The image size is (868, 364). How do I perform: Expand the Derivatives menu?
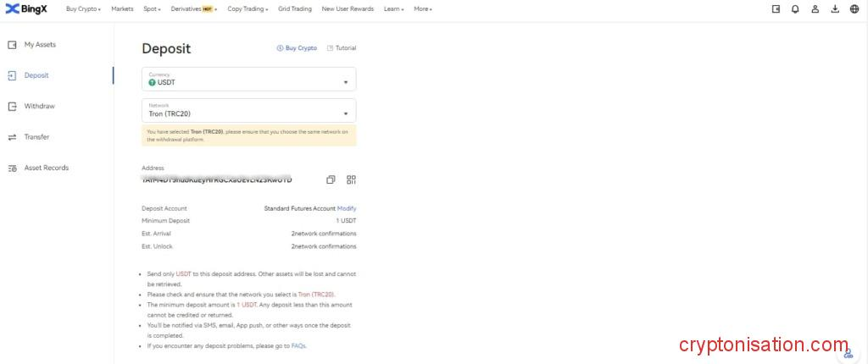193,9
